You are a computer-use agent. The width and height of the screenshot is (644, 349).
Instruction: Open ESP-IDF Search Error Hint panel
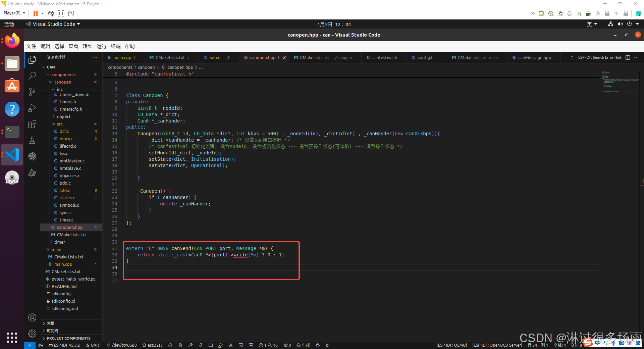click(x=596, y=58)
